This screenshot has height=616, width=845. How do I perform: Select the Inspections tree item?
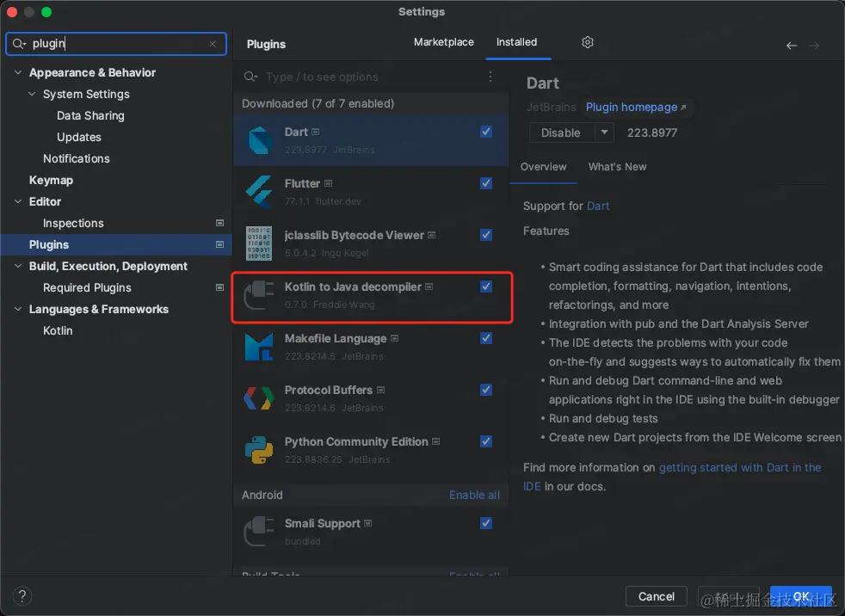point(73,223)
